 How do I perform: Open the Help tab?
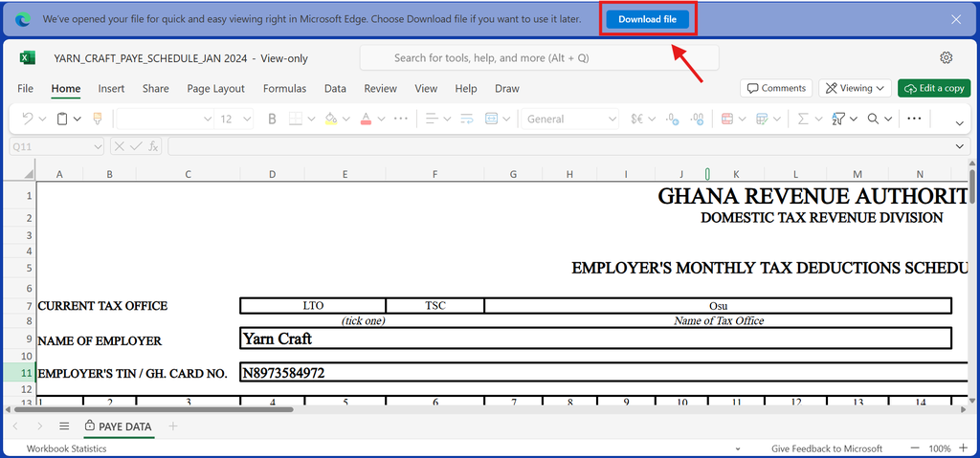tap(466, 89)
